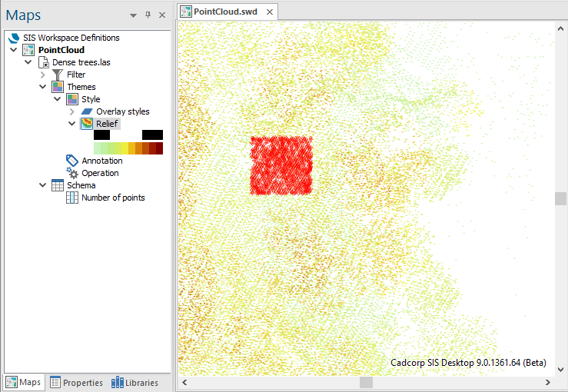568x392 pixels.
Task: Collapse the Schema node
Action: (42, 184)
